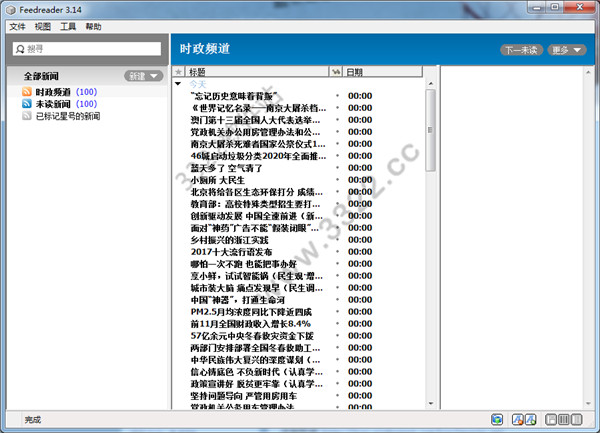Image resolution: width=600 pixels, height=433 pixels.
Task: Select the 时政频道 feed in the sidebar
Action: 66,92
